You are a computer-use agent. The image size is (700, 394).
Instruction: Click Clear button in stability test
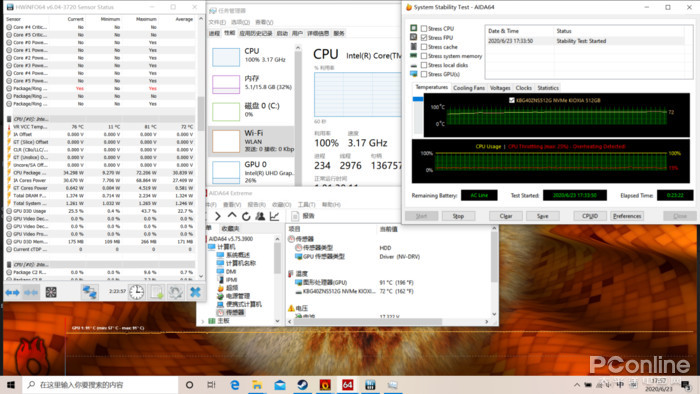[506, 216]
